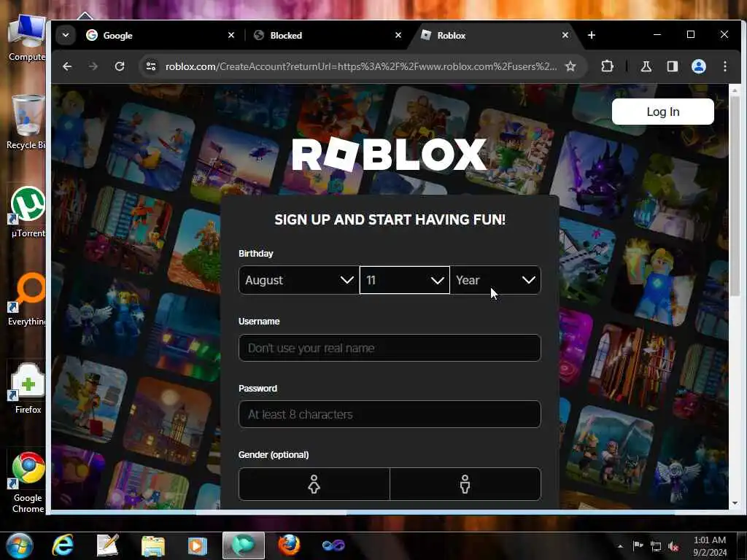747x560 pixels.
Task: Click the page vertical scrollbar thumb
Action: tap(735, 195)
